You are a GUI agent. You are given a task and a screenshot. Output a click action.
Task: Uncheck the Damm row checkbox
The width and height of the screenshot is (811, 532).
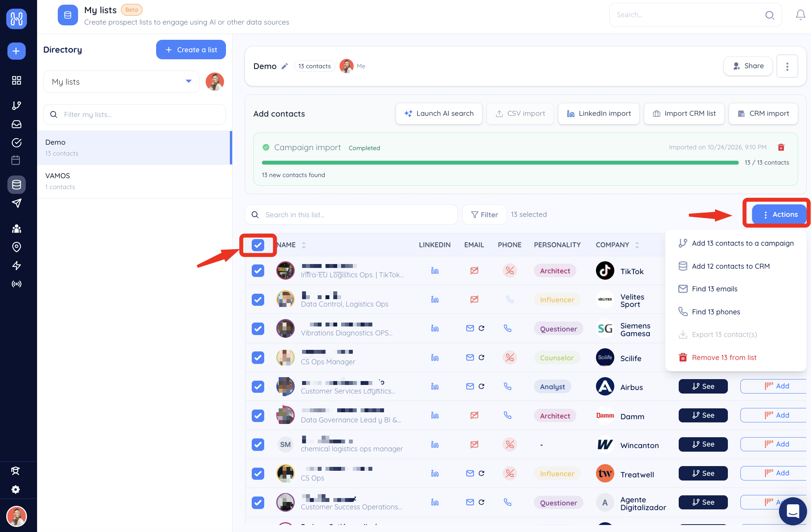(x=258, y=416)
